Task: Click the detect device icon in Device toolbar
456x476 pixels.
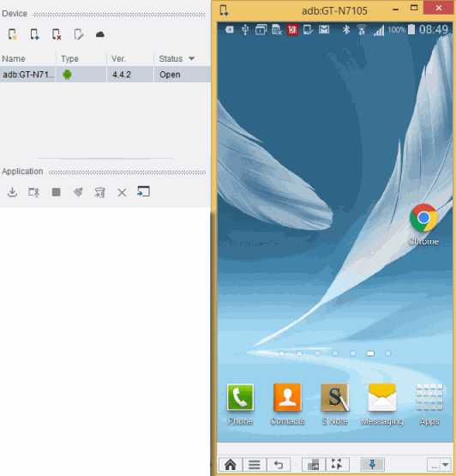Action: coord(13,34)
